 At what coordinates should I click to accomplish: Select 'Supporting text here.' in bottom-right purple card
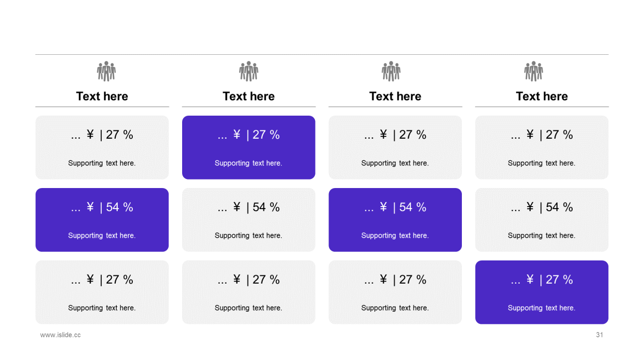[x=541, y=308]
